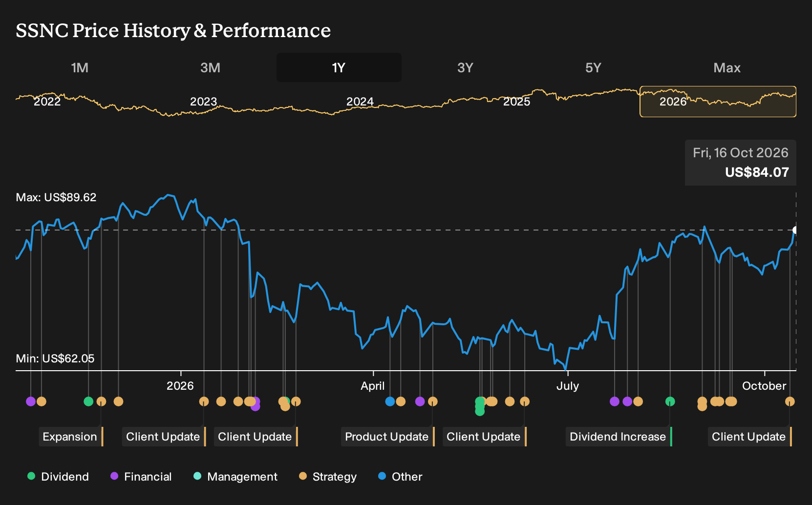The image size is (812, 505).
Task: Click the green Dividend dot above Dividend Increase
Action: tap(670, 401)
